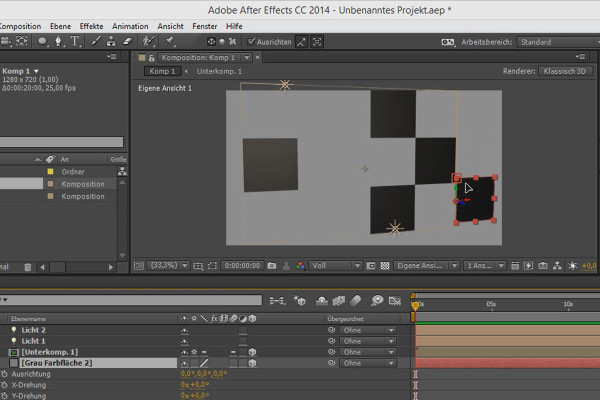The image size is (600, 400).
Task: Take snapshot with camera icon
Action: coord(272,266)
